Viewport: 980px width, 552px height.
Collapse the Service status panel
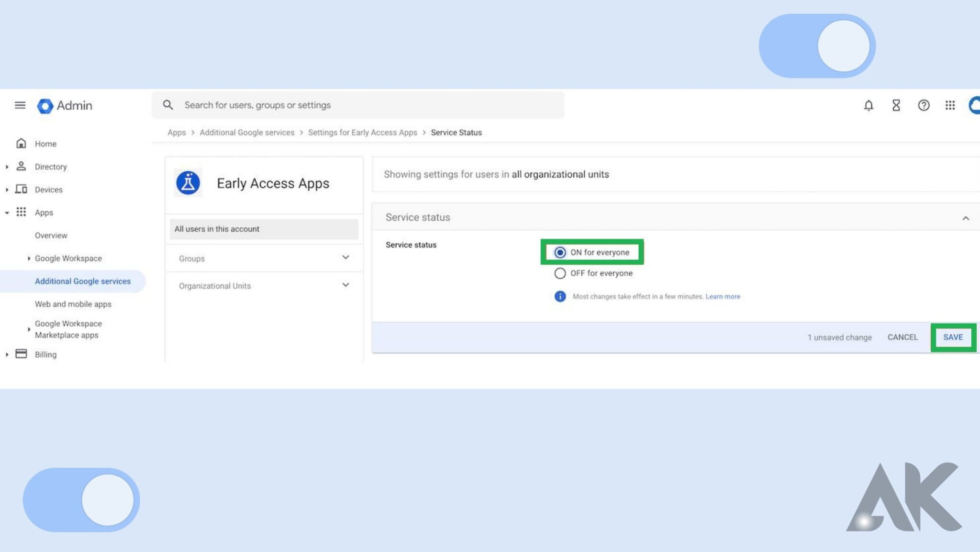(965, 217)
